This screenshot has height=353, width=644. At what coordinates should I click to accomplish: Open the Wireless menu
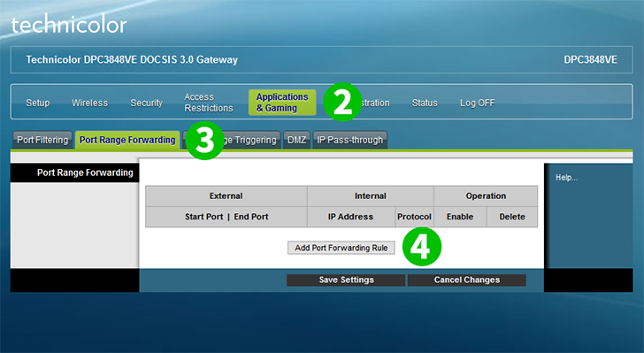click(x=90, y=103)
